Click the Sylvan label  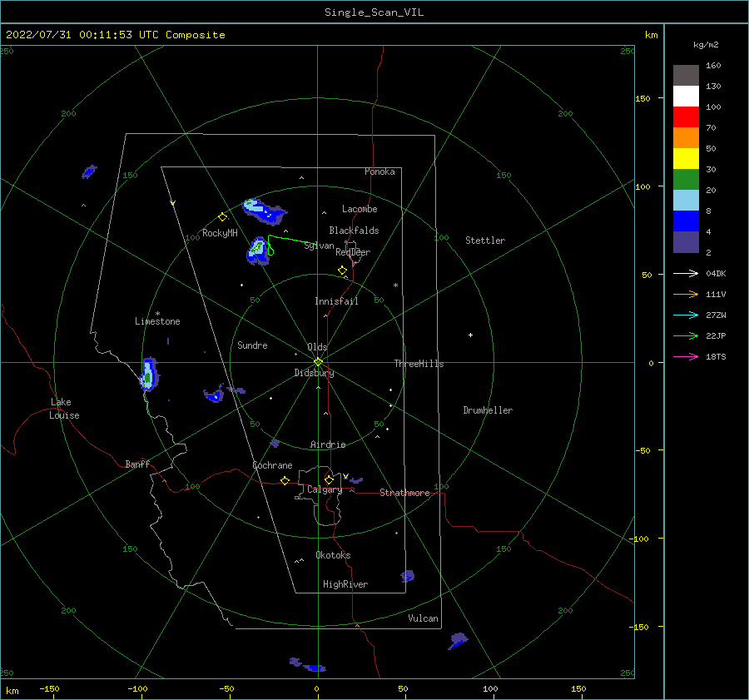click(319, 246)
